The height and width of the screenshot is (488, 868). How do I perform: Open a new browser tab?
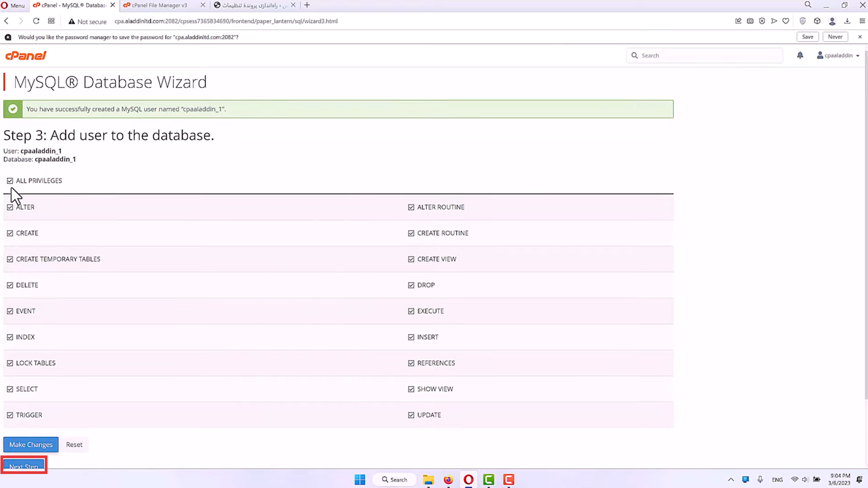tap(307, 5)
